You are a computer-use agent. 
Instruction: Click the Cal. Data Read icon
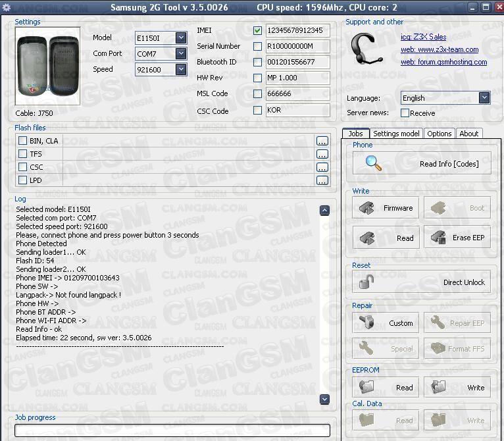tap(366, 420)
